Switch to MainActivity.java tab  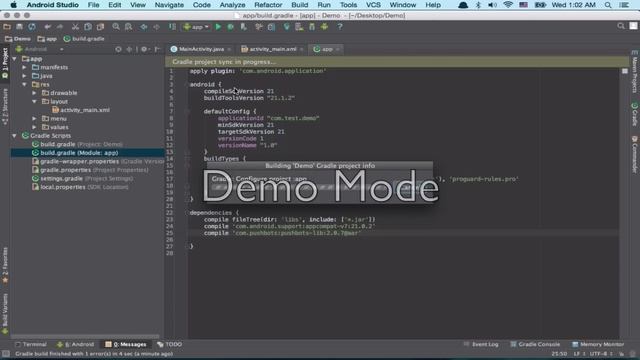(x=201, y=49)
